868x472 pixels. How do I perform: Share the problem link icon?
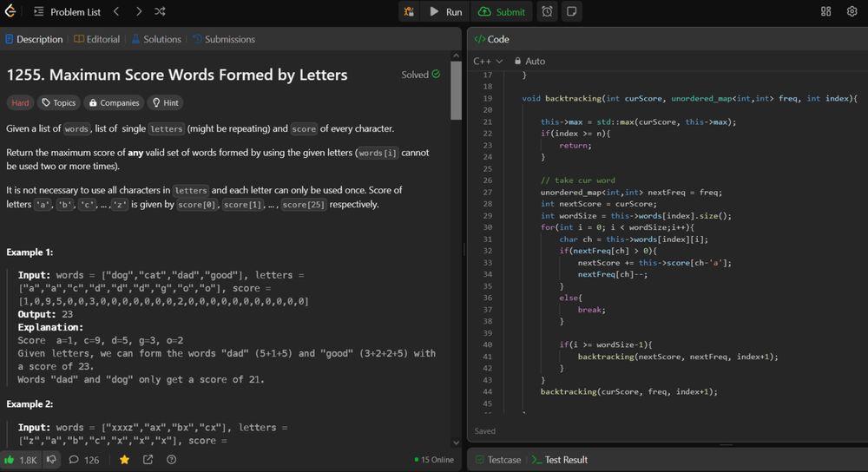tap(148, 460)
